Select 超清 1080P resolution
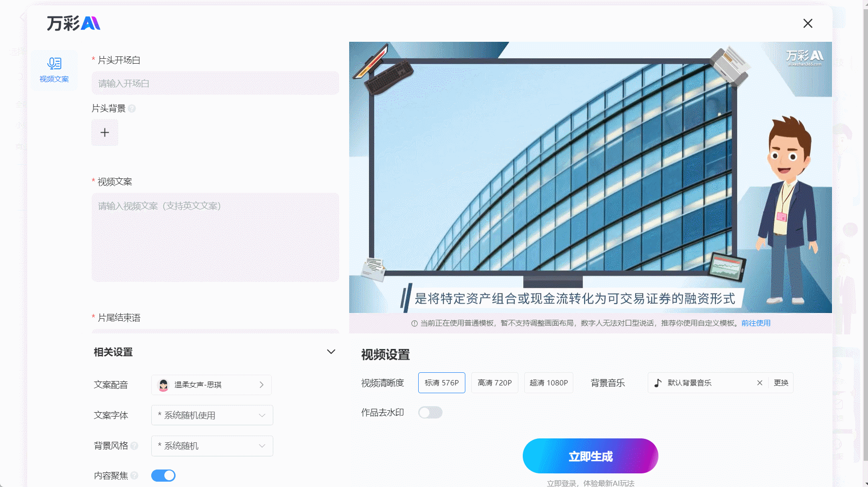The width and height of the screenshot is (868, 487). coord(549,383)
